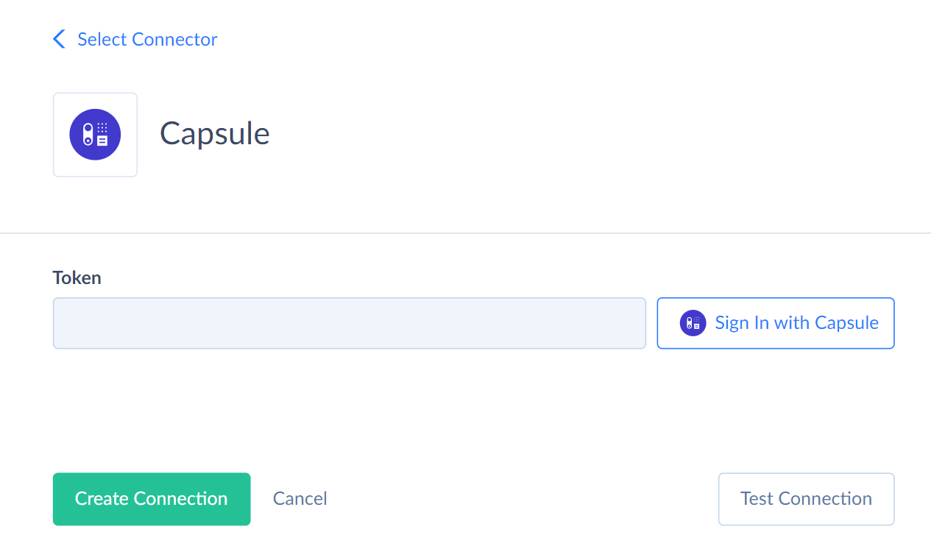The width and height of the screenshot is (931, 560).
Task: Navigate back via Select Connector
Action: [x=147, y=38]
